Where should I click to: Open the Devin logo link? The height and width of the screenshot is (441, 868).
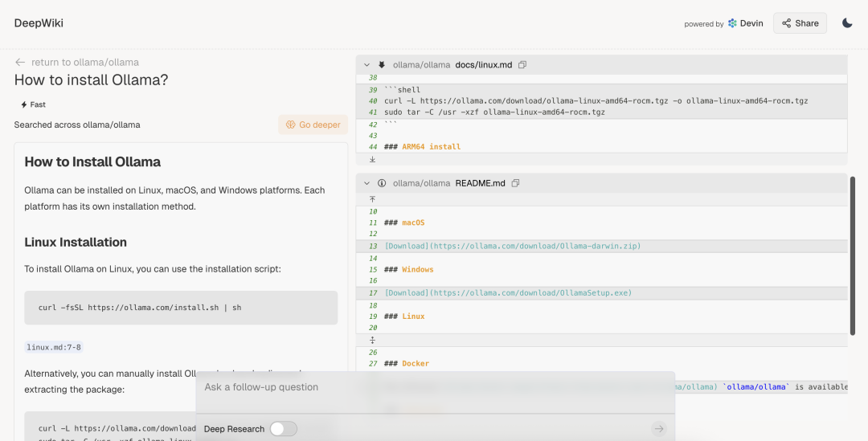[745, 23]
